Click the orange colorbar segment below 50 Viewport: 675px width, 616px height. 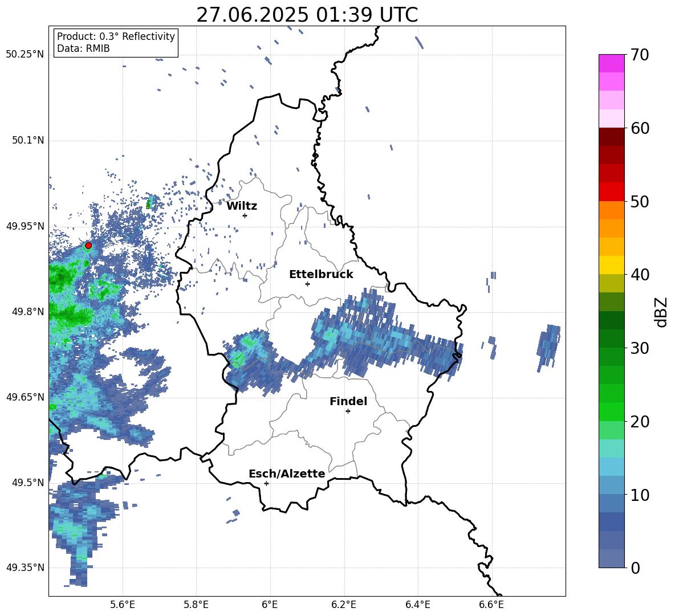[611, 210]
